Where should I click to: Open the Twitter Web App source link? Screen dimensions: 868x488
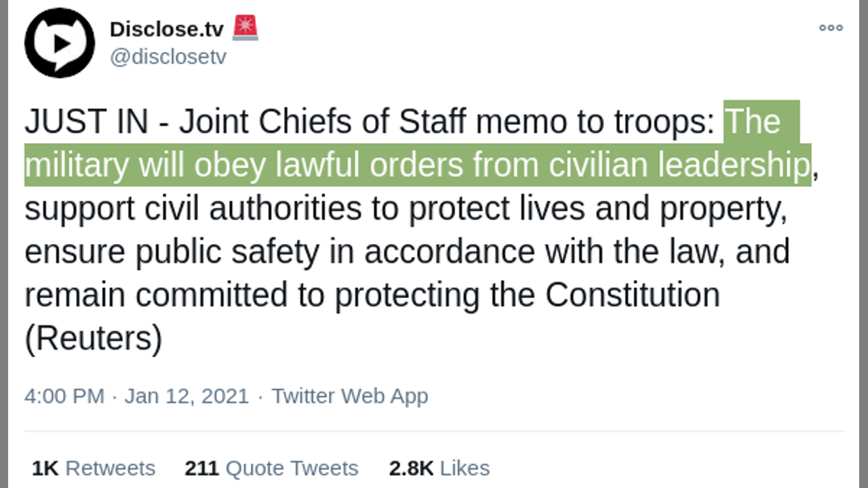click(350, 396)
